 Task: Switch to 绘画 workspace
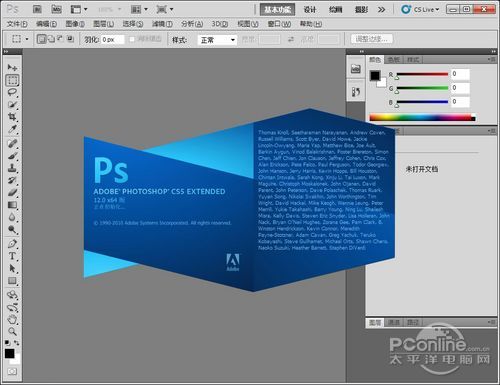[x=335, y=10]
